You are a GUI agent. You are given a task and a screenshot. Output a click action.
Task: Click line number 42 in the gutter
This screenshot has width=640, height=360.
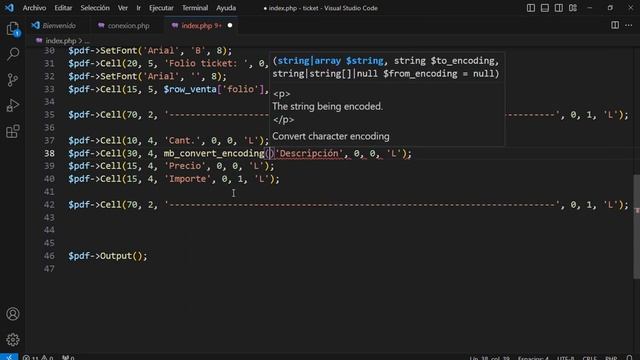(49, 204)
